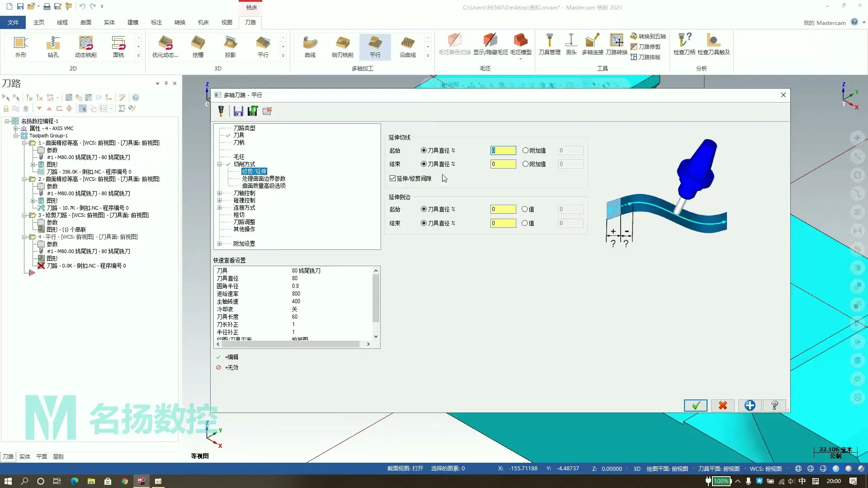Toggle 延伸/修剪间隙 checkbox
The height and width of the screenshot is (488, 868).
393,178
